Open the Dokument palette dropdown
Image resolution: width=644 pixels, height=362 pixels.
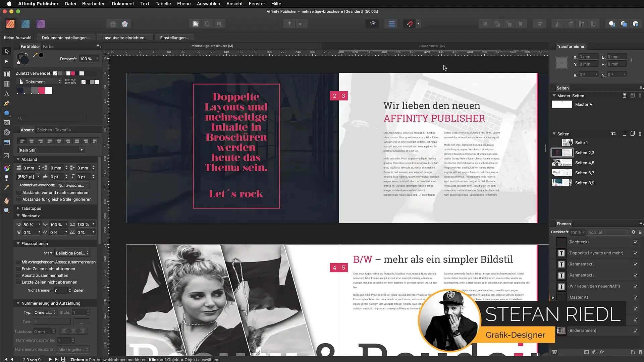40,82
